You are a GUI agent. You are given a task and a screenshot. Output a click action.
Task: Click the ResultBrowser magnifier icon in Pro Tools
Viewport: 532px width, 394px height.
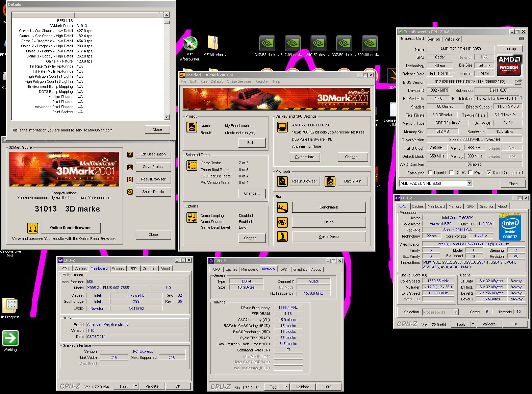[x=282, y=181]
